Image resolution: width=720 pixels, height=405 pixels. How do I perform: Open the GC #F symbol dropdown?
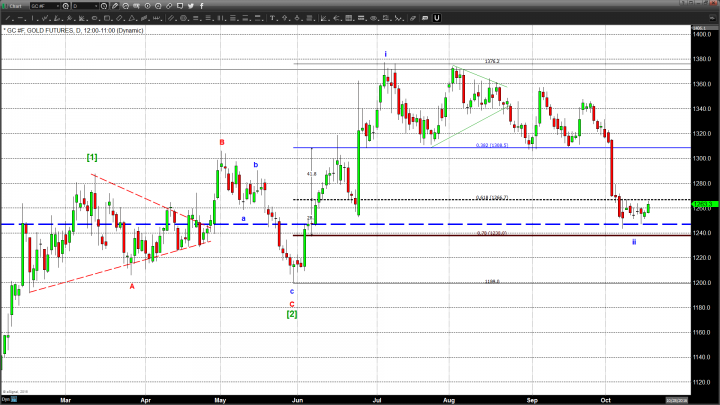click(x=58, y=6)
